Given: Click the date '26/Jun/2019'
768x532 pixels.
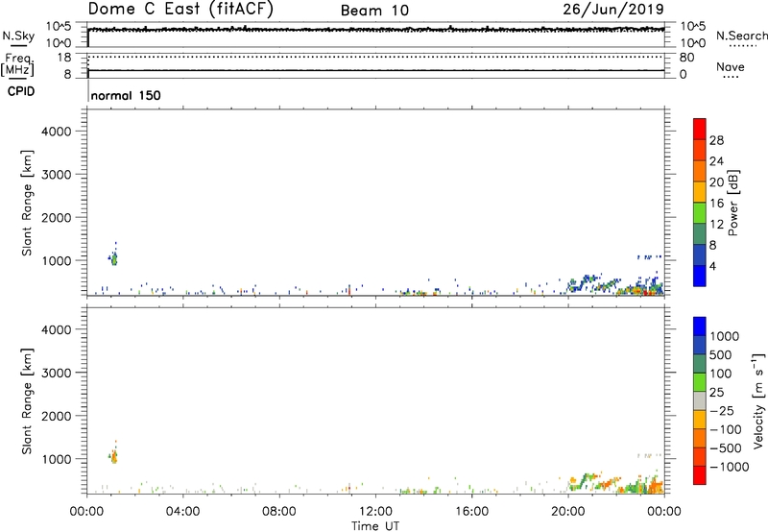Looking at the screenshot, I should [x=613, y=9].
